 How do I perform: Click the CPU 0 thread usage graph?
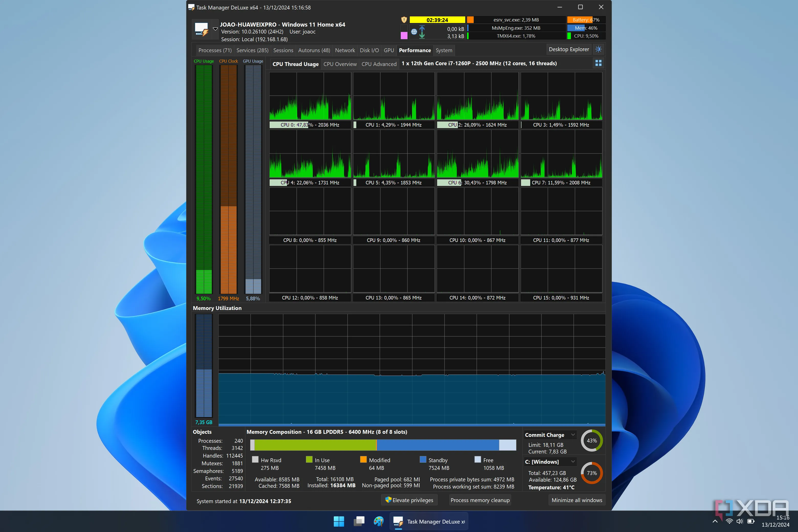pos(310,96)
